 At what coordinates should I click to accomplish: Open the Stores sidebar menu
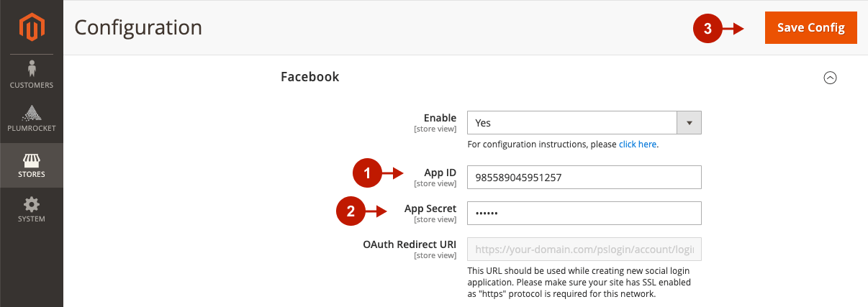point(32,165)
